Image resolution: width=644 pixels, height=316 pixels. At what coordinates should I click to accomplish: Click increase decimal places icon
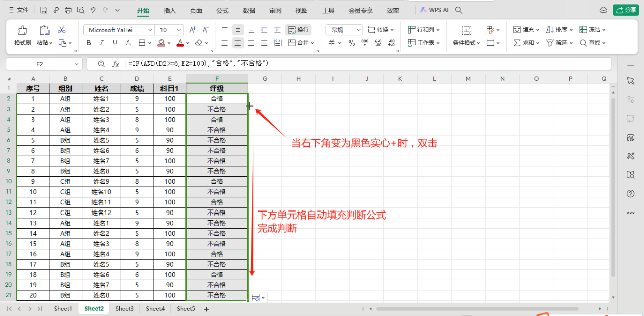click(x=379, y=43)
